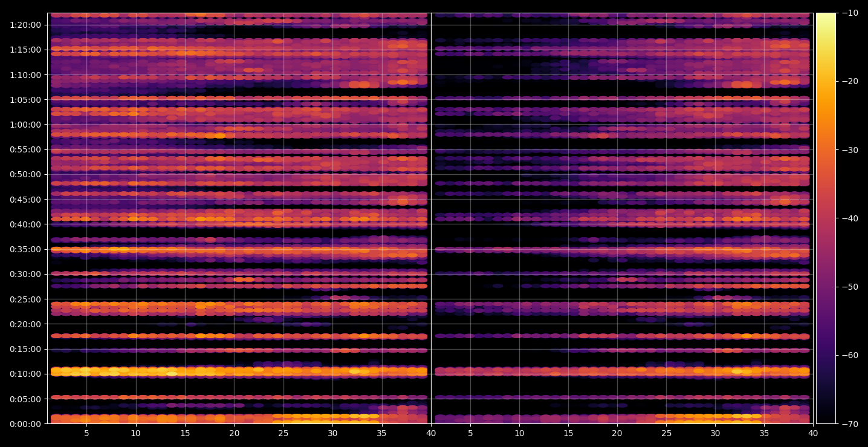Click the colorbar tick label −60
Image resolution: width=868 pixels, height=447 pixels.
point(850,355)
